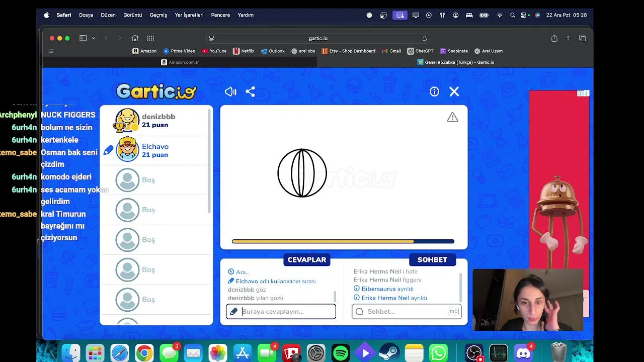
Task: Open the YouTube bookmark
Action: tap(214, 51)
